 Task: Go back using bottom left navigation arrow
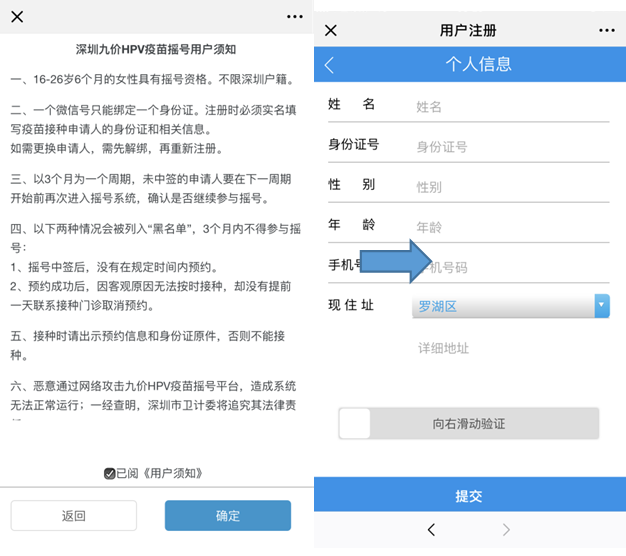431,529
